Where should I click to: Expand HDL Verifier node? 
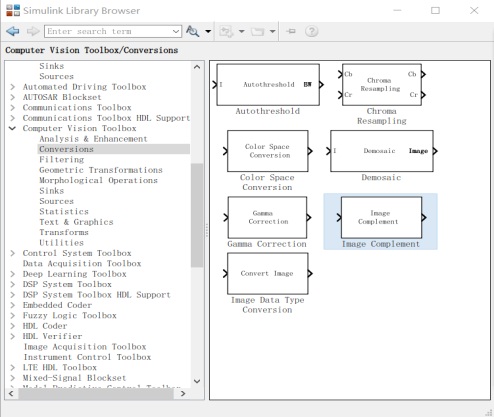click(x=13, y=336)
